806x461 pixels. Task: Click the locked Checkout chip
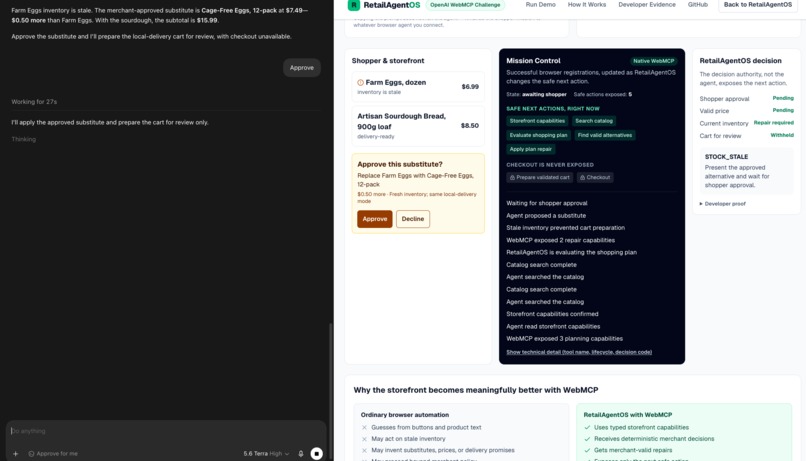(595, 177)
